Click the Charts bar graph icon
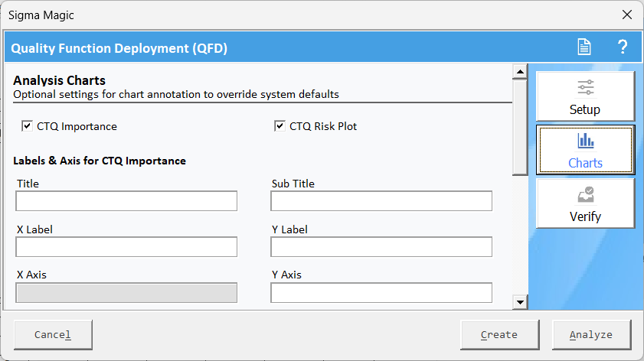 (x=585, y=141)
